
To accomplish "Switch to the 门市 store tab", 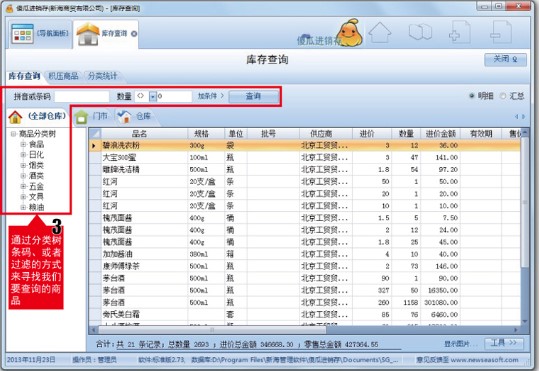I will [x=91, y=117].
